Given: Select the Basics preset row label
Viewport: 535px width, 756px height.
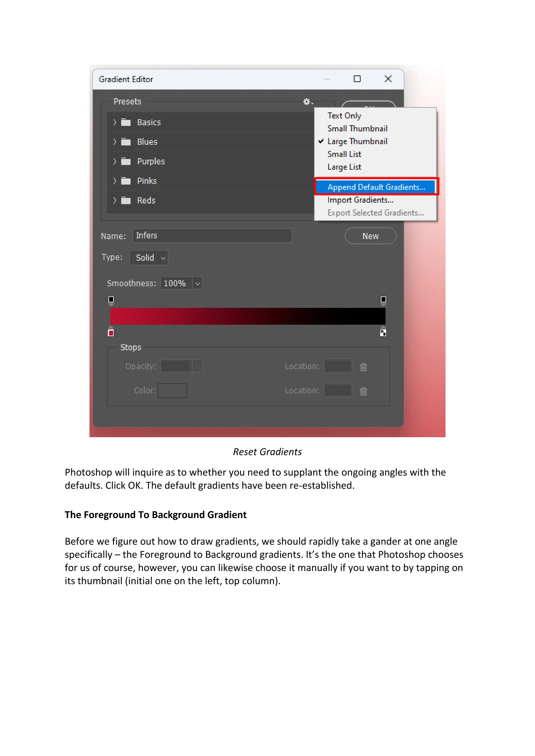Looking at the screenshot, I should pyautogui.click(x=149, y=122).
